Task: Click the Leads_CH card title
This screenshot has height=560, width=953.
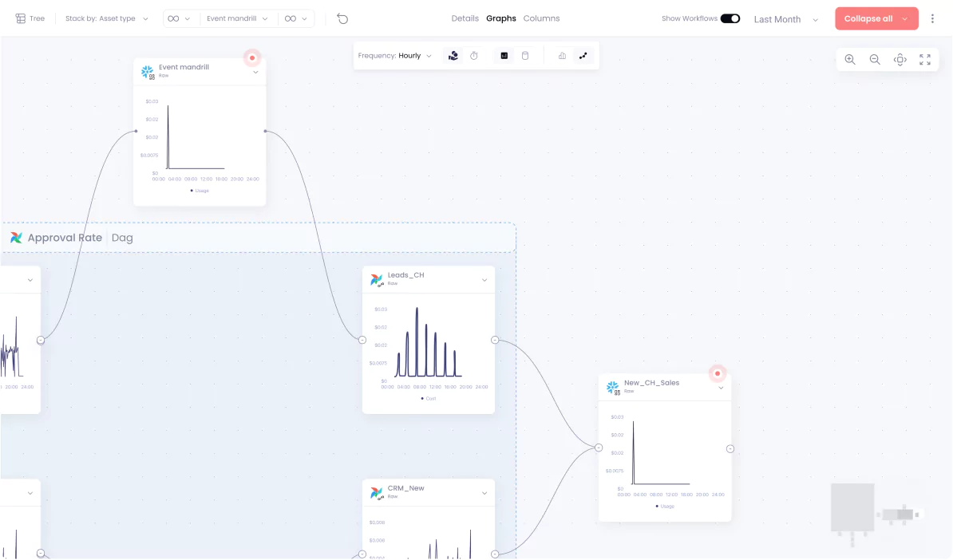Action: (x=406, y=275)
